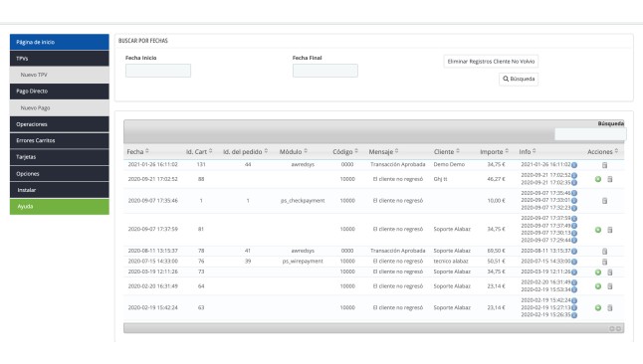Click Eliminar Registros Cliente No Volvió button
Screen dimensions: 643x364
(x=491, y=61)
